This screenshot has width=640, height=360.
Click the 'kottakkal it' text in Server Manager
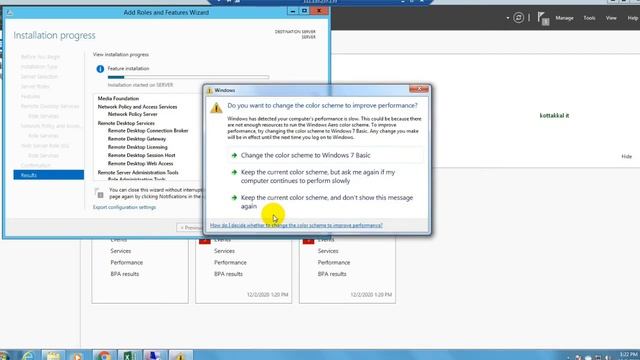[554, 116]
